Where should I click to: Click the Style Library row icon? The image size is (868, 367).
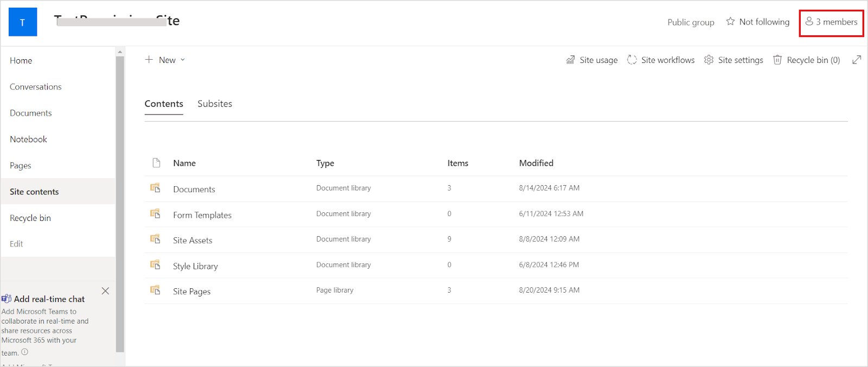point(155,265)
